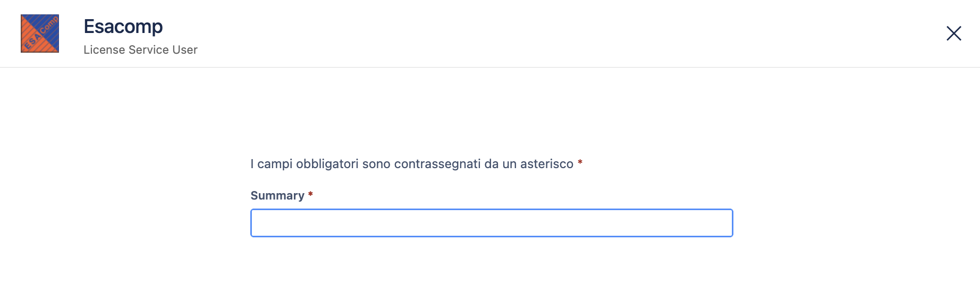Viewport: 980px width, 282px height.
Task: Click the Summary required-field marker
Action: point(310,195)
